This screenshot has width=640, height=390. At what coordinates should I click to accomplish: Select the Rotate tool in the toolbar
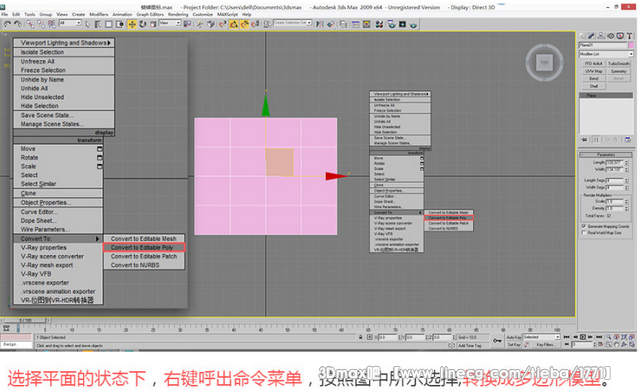point(142,24)
